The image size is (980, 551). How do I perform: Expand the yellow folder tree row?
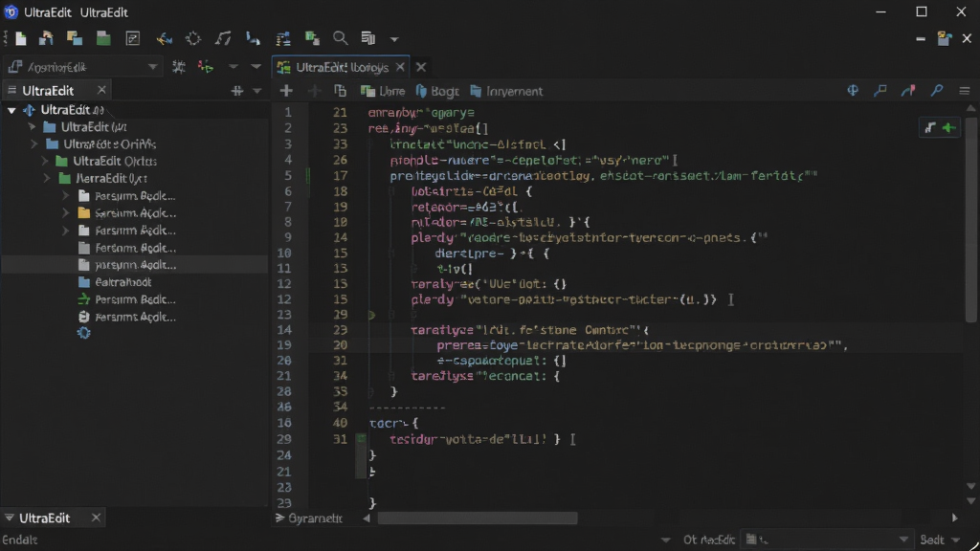pyautogui.click(x=66, y=213)
